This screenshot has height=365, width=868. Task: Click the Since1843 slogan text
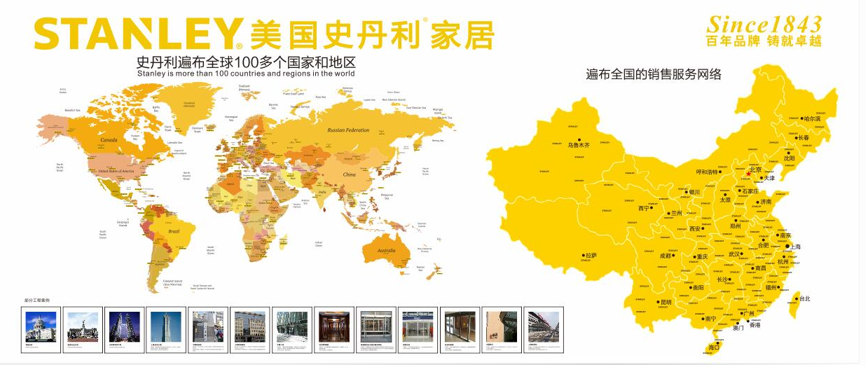[x=763, y=23]
